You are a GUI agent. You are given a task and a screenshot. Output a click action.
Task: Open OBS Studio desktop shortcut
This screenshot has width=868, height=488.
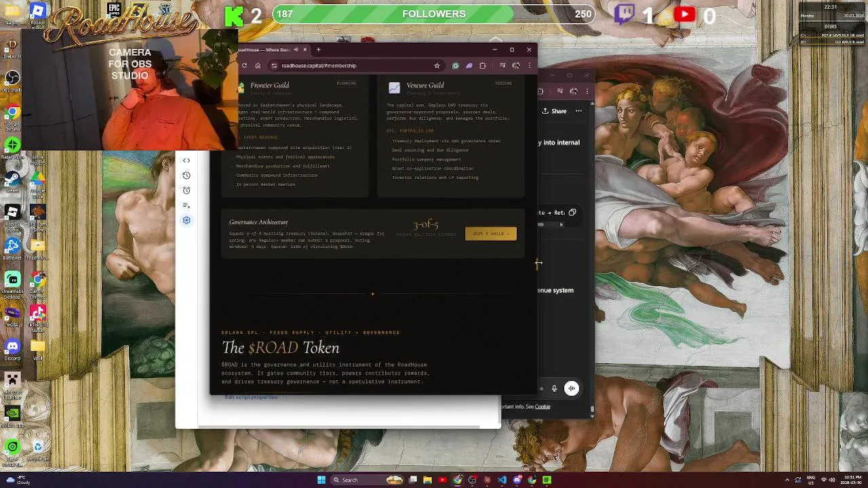(12, 81)
